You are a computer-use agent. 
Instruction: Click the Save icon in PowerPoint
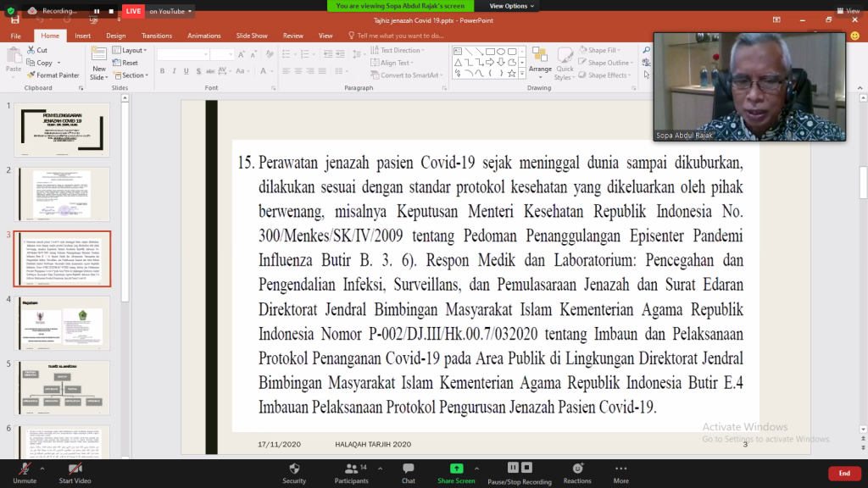(x=15, y=20)
